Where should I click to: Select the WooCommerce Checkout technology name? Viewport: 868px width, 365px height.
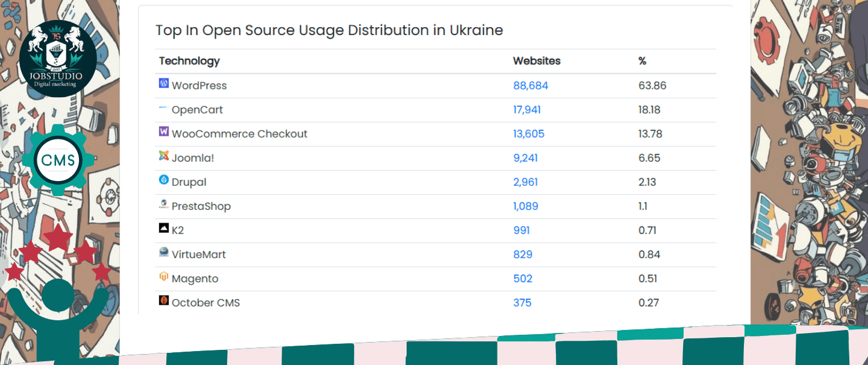coord(239,134)
